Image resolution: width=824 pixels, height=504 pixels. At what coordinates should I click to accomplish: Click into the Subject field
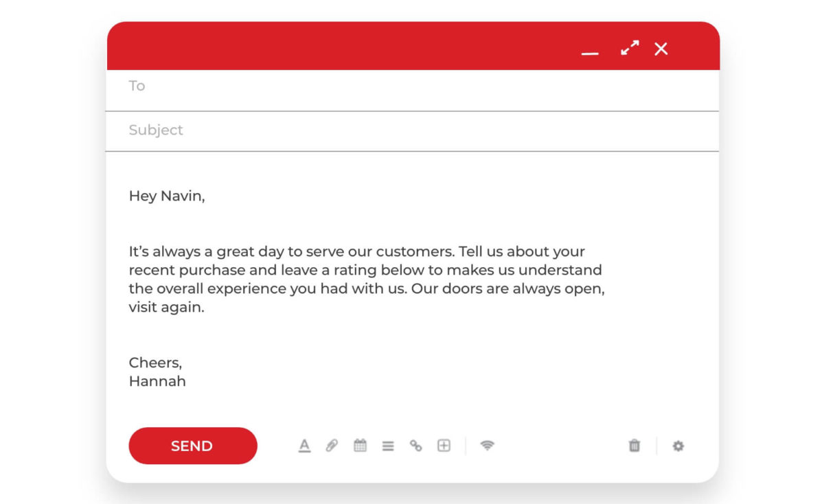[x=412, y=131]
